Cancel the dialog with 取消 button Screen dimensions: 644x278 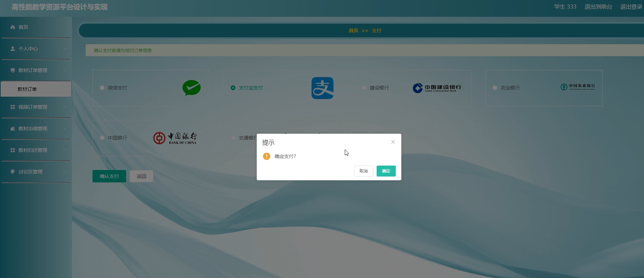364,171
